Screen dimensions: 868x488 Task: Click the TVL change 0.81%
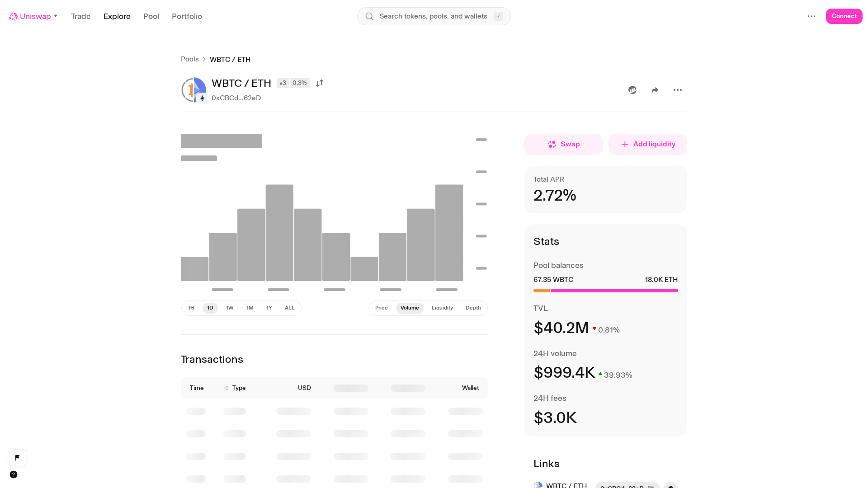point(609,330)
